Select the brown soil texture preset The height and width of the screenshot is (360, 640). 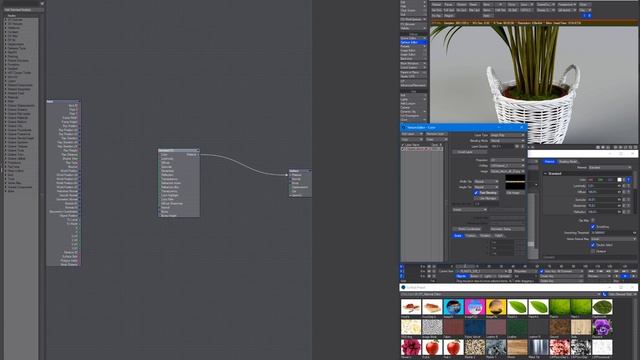[560, 327]
